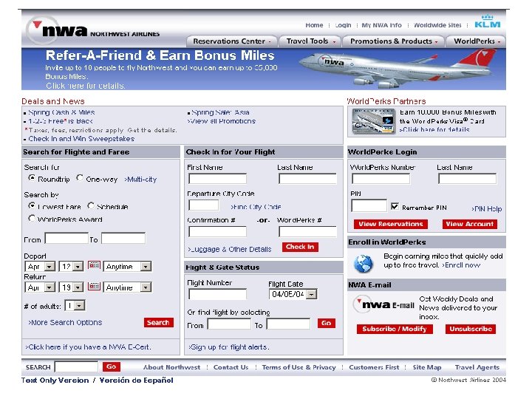Click the NWA Northwest Airlines logo

coord(93,30)
